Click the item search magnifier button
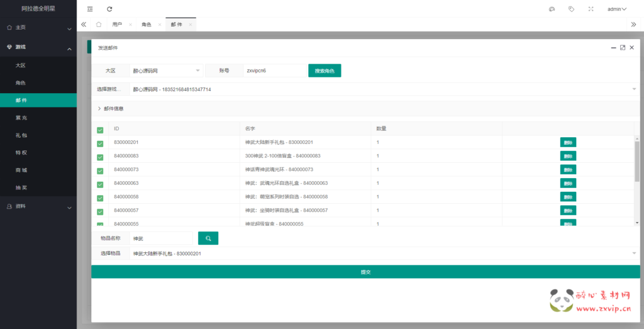The height and width of the screenshot is (329, 644). point(208,238)
